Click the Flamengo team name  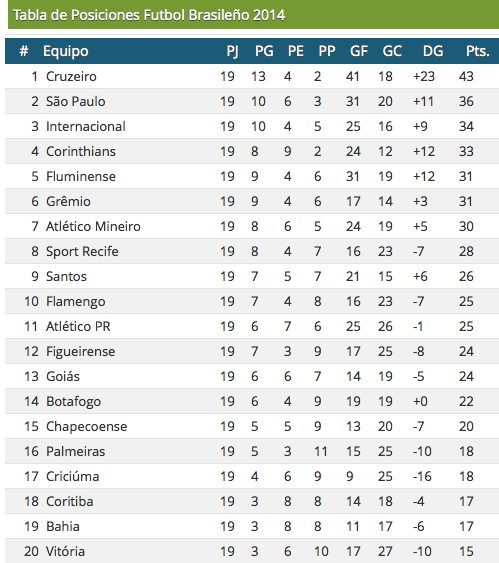[75, 302]
